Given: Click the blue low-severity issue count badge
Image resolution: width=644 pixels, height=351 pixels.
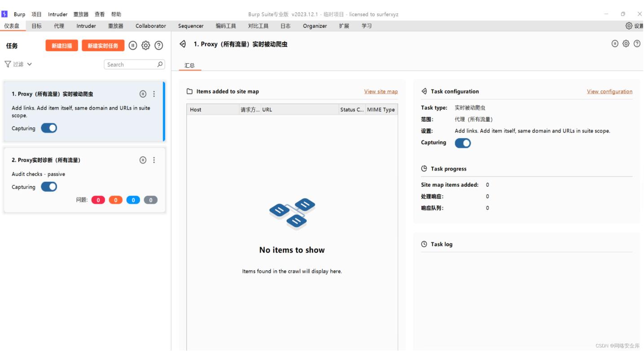Looking at the screenshot, I should point(133,200).
